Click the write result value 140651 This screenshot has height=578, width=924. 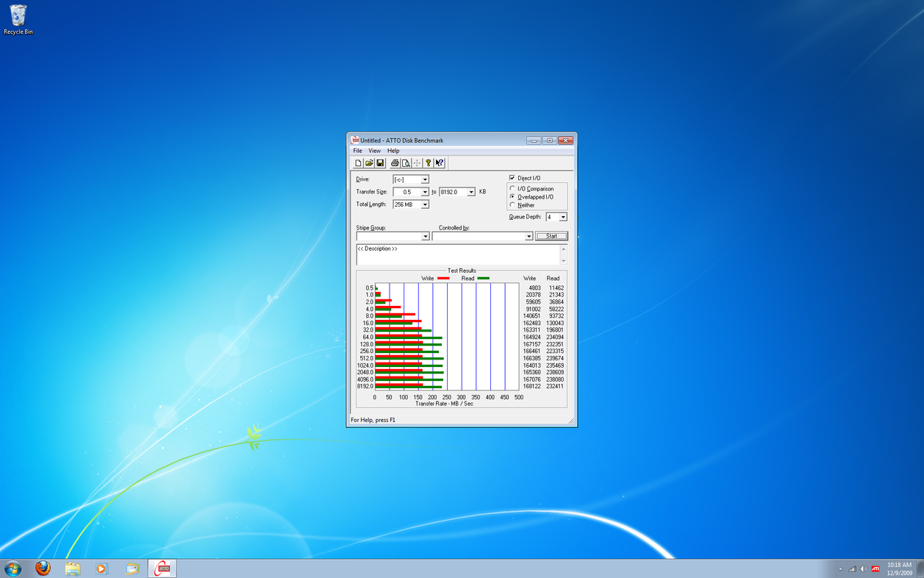pos(532,316)
